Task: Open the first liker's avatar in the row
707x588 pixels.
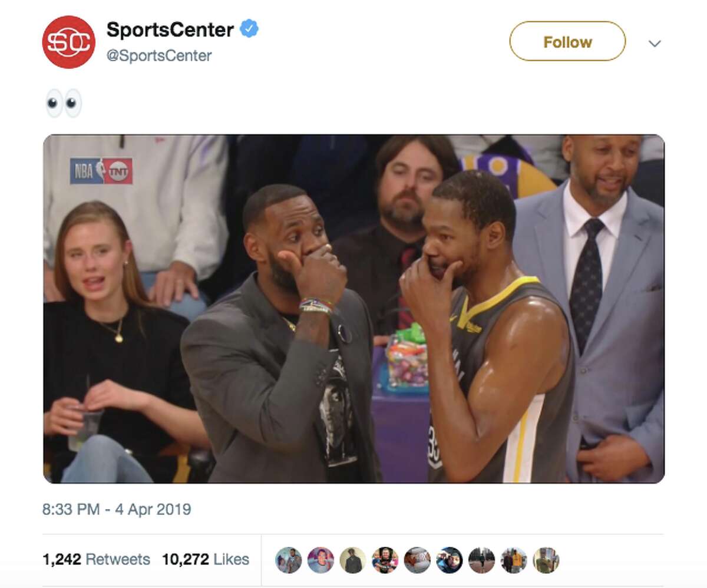Action: [288, 560]
